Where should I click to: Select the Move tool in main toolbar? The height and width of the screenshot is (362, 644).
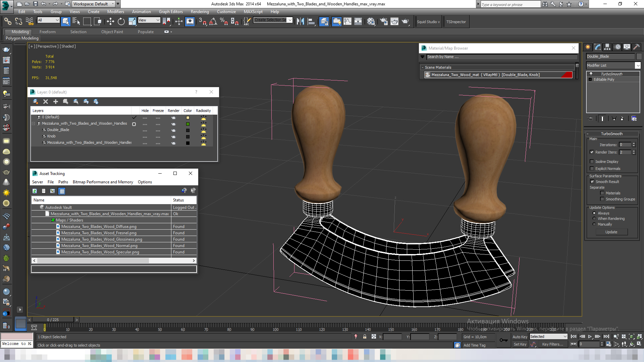click(110, 22)
